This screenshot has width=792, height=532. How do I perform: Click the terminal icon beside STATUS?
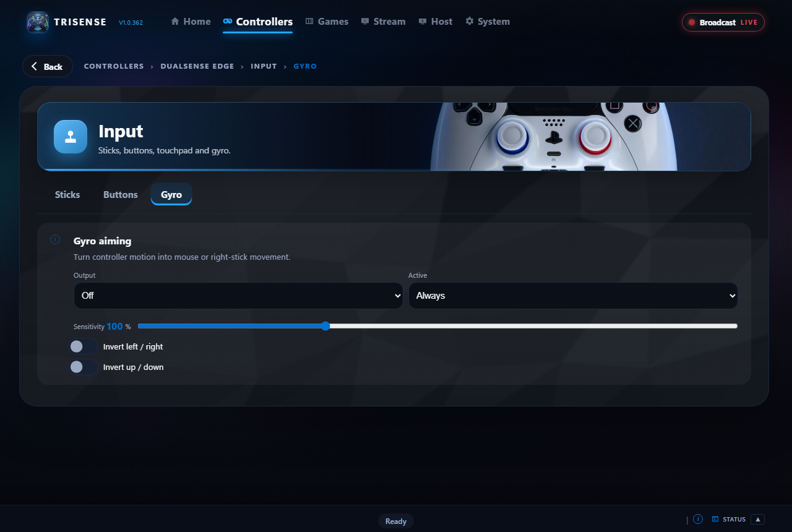point(715,519)
